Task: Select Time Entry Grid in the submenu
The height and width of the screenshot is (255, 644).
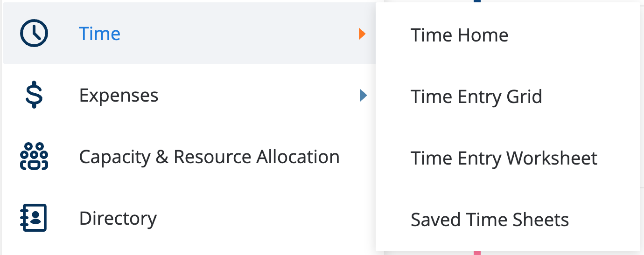Action: click(476, 96)
